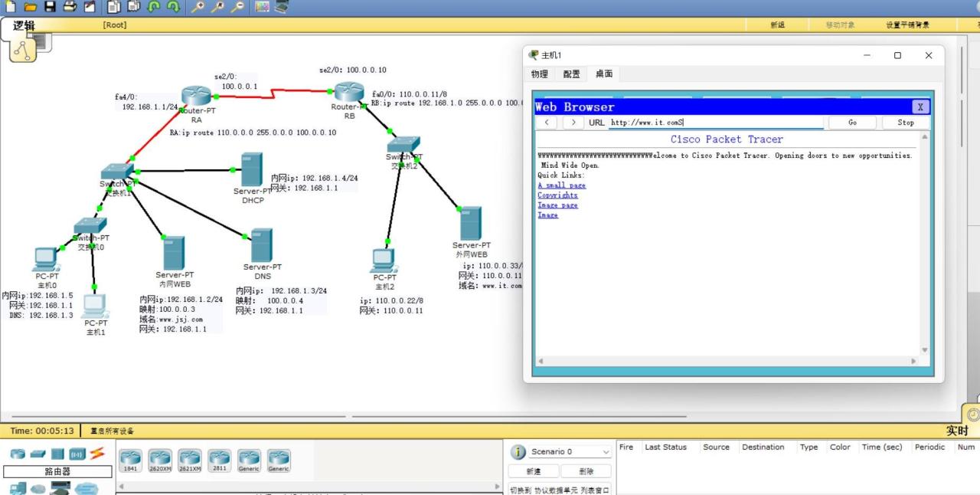
Task: Select the 1841 router model
Action: 131,459
